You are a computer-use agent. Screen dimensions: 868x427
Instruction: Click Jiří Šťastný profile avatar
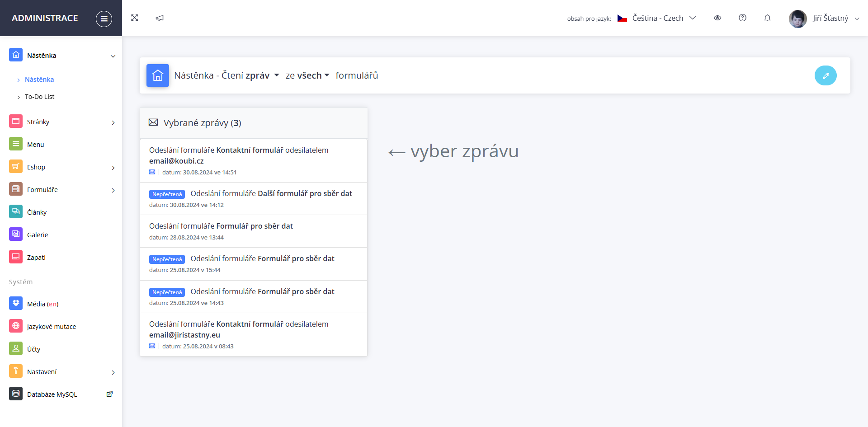pos(797,19)
